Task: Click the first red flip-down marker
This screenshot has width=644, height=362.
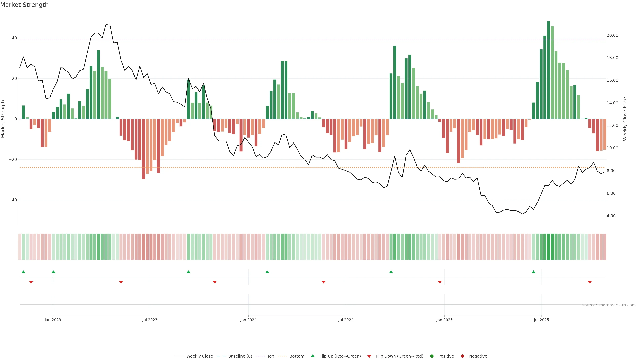Action: click(31, 282)
